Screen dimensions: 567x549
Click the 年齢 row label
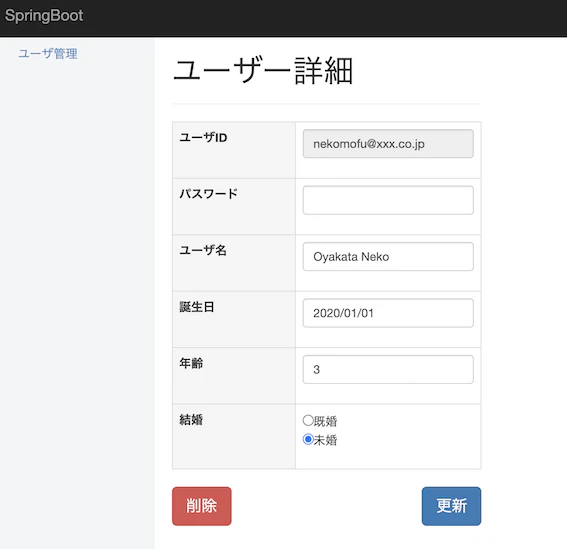(x=191, y=363)
